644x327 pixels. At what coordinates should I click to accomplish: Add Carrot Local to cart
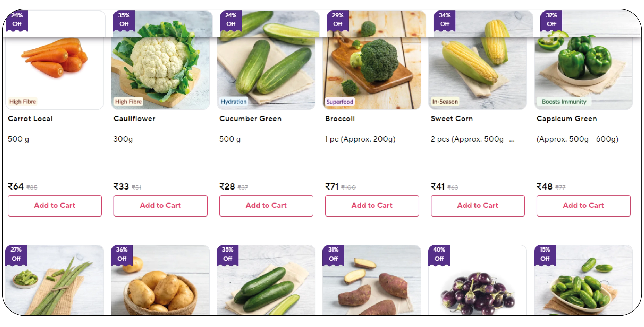55,206
